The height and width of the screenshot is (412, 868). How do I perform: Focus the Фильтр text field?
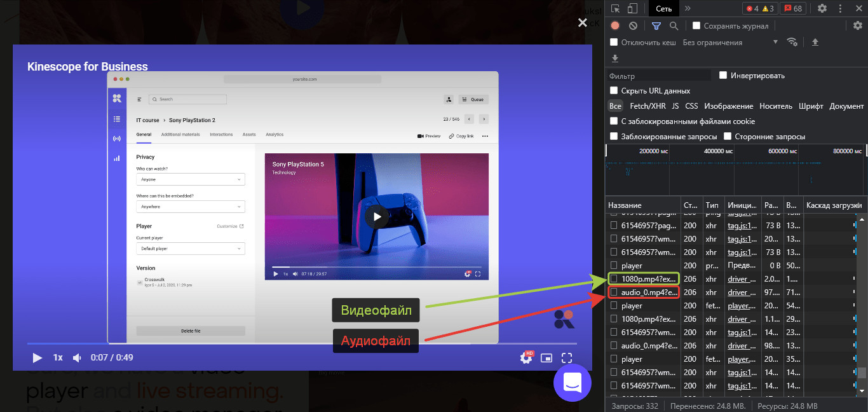[x=660, y=76]
